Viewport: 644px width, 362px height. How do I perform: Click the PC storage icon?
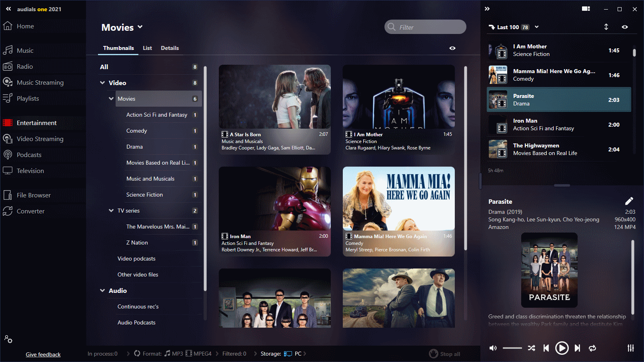(x=288, y=354)
